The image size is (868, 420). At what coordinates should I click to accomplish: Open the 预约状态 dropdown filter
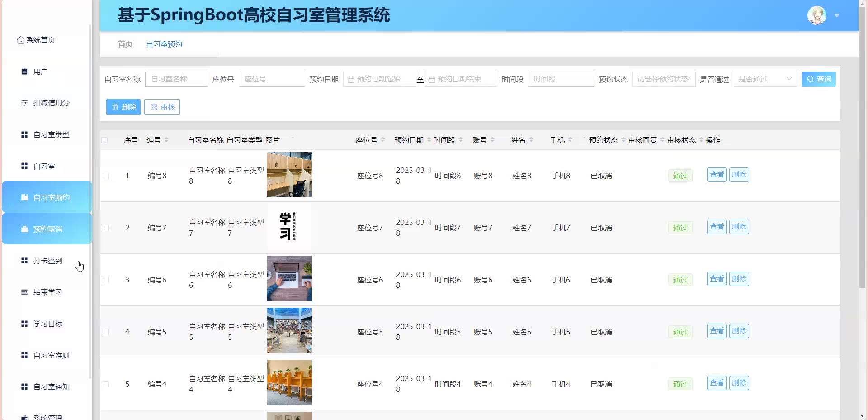coord(663,79)
